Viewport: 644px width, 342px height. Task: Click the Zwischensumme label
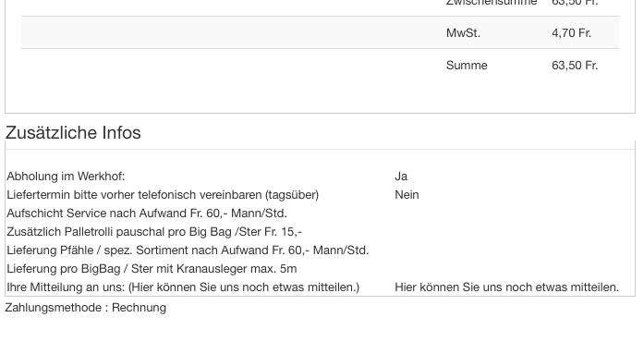click(x=492, y=3)
